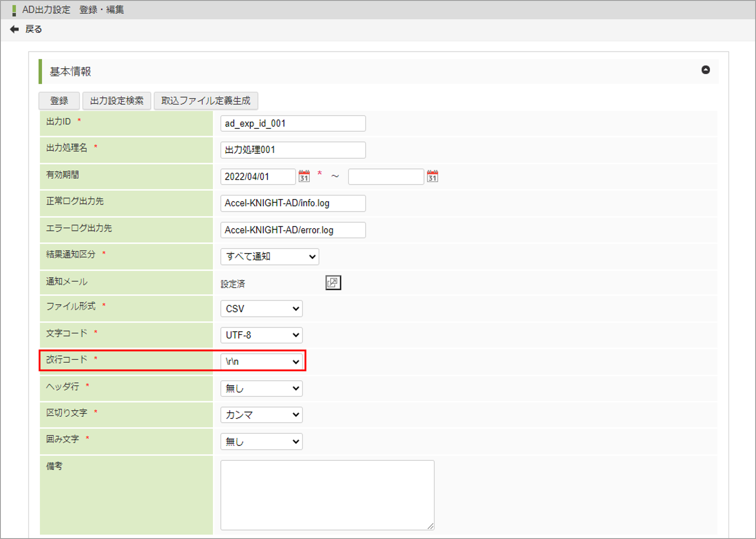Click the 取込ファイル定義生成 button
The width and height of the screenshot is (756, 539).
coord(206,101)
